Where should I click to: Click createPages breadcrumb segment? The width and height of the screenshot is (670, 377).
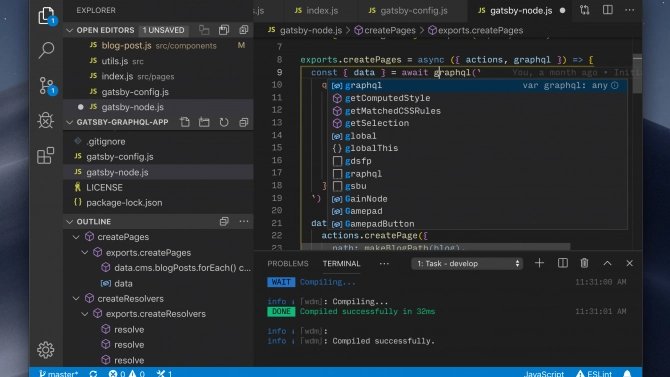(x=385, y=30)
